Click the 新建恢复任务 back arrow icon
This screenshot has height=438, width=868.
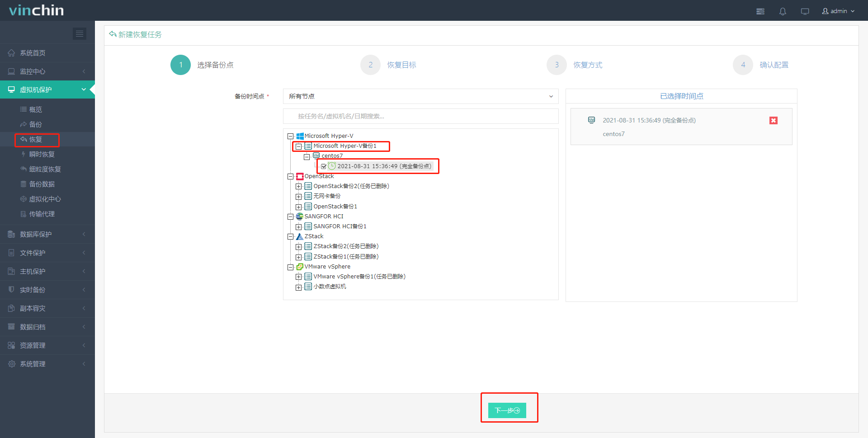tap(113, 34)
